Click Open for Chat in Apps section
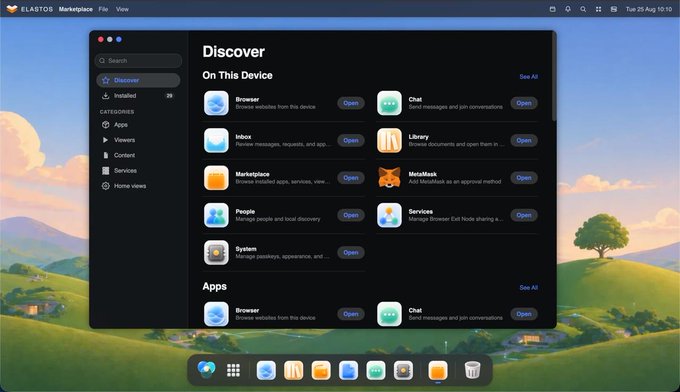Viewport: 680px width, 392px height. [x=524, y=314]
